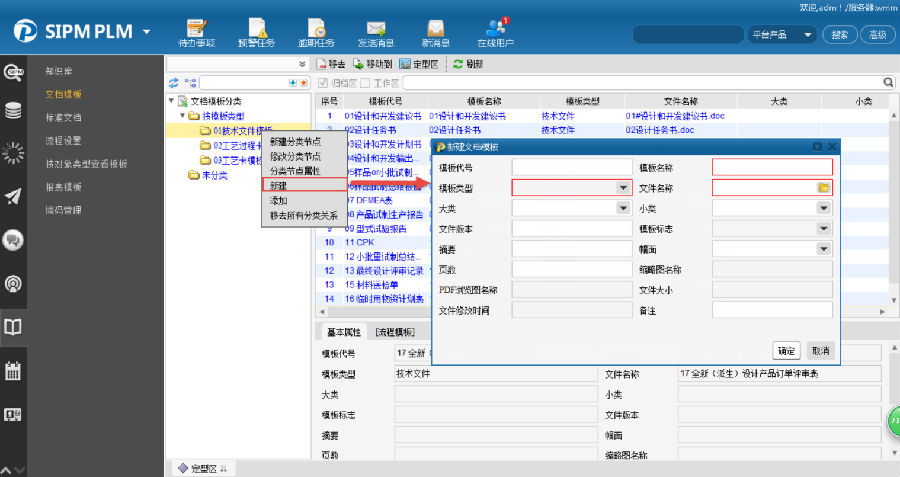Toggle the 工作区 checkbox
Image resolution: width=900 pixels, height=477 pixels.
point(366,82)
